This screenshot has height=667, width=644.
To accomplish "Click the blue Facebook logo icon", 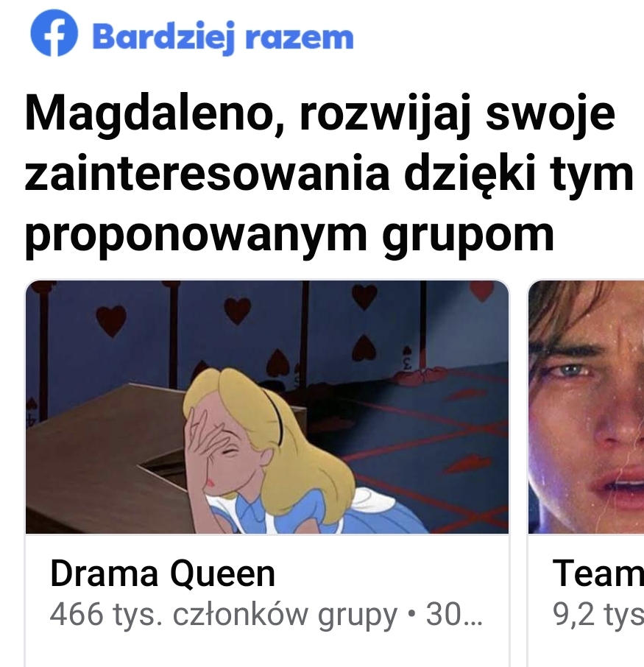I will point(54,32).
